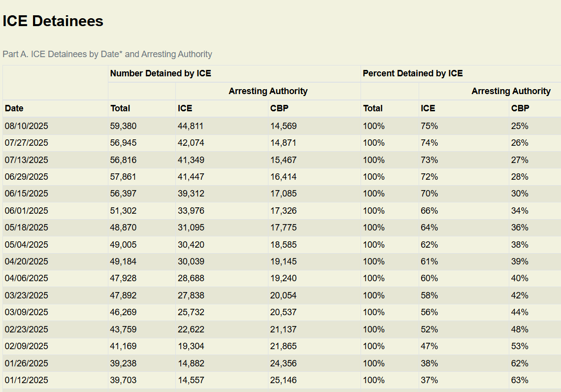
Task: Click the Date column header
Action: 14,108
